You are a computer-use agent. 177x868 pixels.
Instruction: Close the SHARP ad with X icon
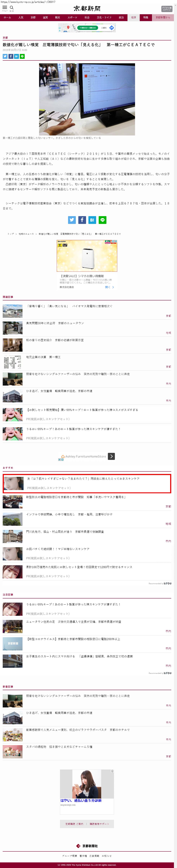coord(115,241)
